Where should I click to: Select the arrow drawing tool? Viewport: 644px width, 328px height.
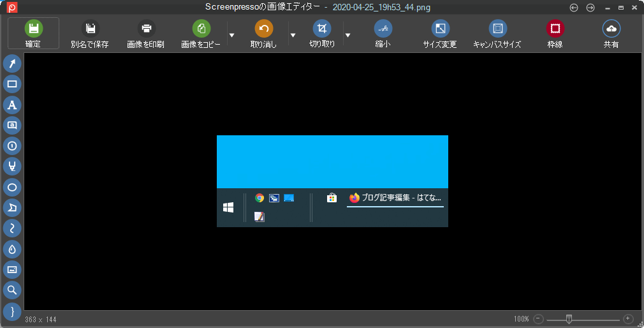(12, 63)
